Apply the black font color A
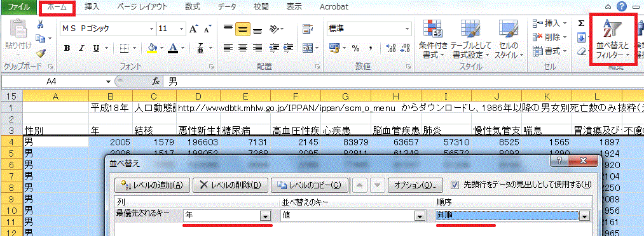Viewport: 644px width, 236px height. point(174,48)
